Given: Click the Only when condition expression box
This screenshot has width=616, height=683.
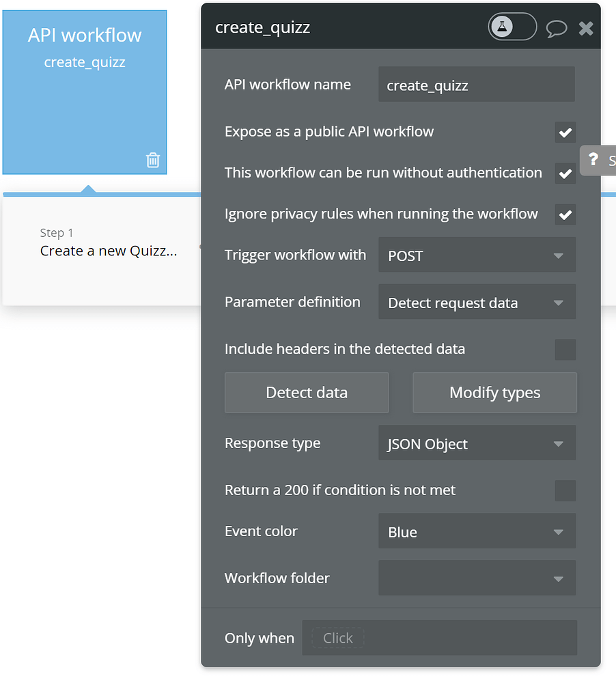Looking at the screenshot, I should (x=440, y=638).
